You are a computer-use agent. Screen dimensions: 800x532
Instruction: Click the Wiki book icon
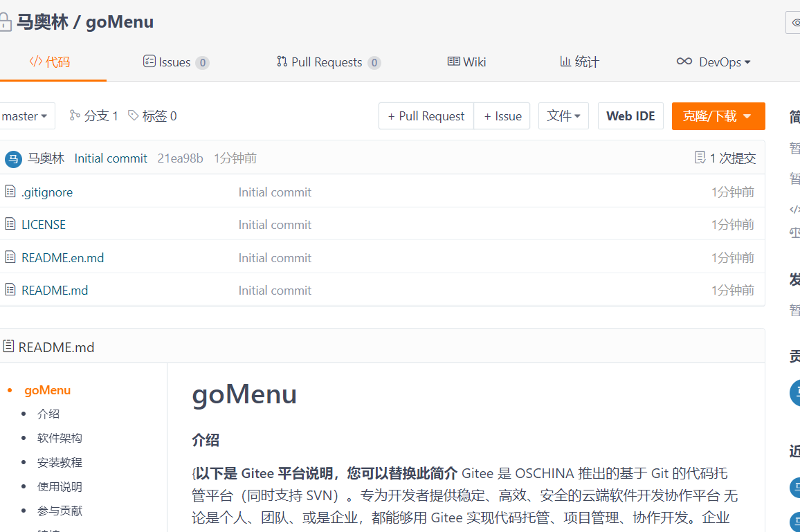click(453, 61)
